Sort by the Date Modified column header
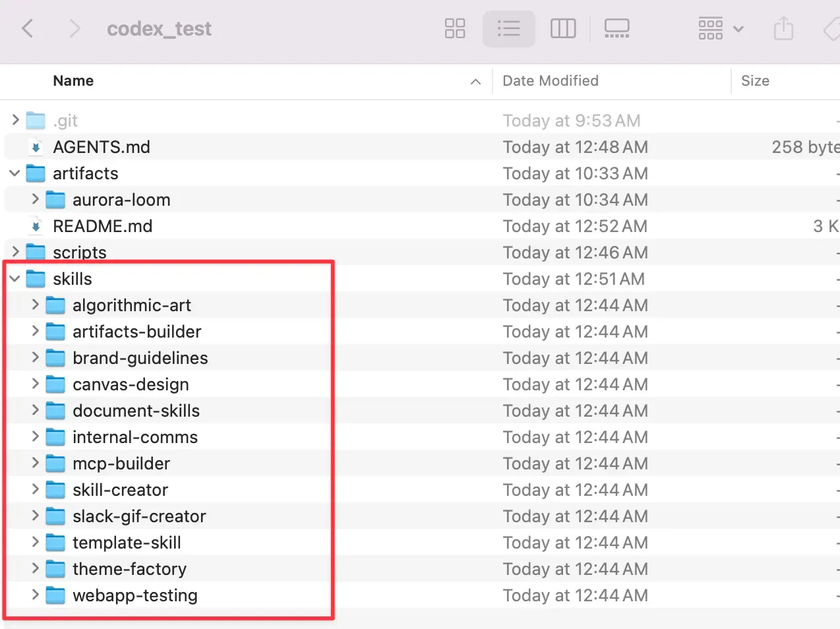This screenshot has width=840, height=629. click(551, 80)
